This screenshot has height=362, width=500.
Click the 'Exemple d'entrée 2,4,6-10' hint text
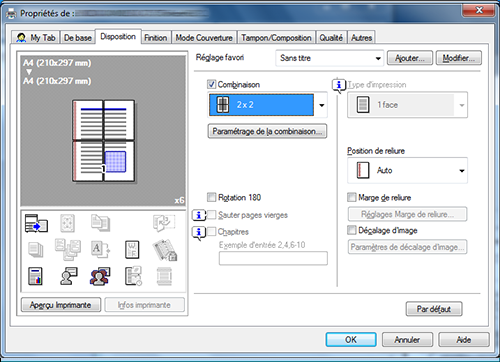262,245
